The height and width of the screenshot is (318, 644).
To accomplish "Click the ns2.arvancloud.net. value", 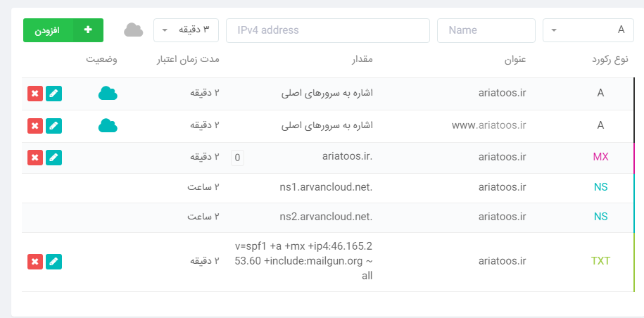I will pos(326,217).
